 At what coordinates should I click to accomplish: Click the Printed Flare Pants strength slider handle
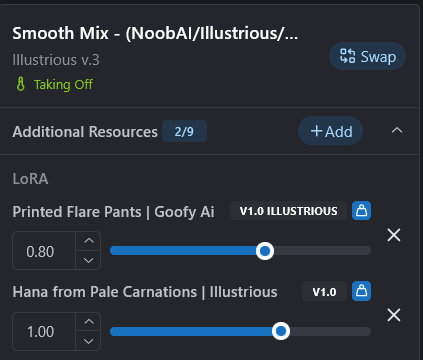point(265,251)
